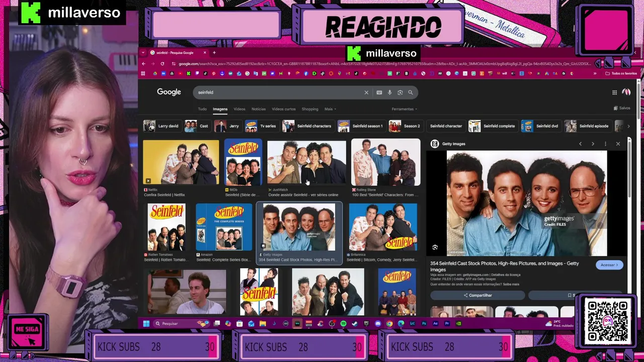This screenshot has height=362, width=644.
Task: Show previous image in preview panel
Action: point(580,144)
